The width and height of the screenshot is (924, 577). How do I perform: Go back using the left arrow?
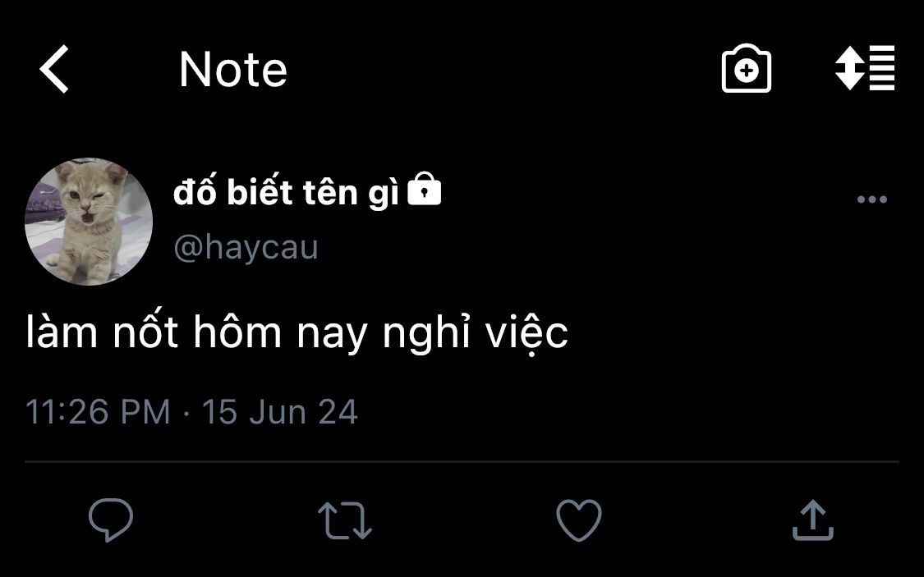pos(54,69)
